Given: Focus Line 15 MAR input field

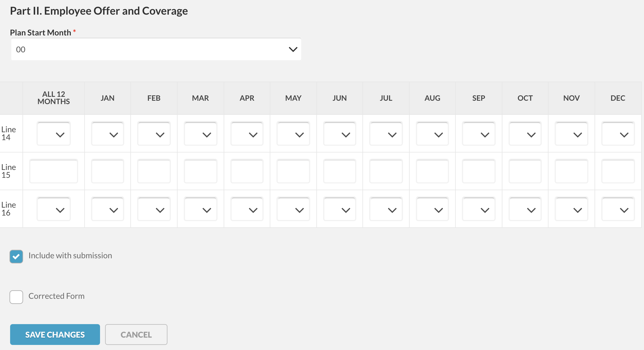Looking at the screenshot, I should (x=200, y=171).
